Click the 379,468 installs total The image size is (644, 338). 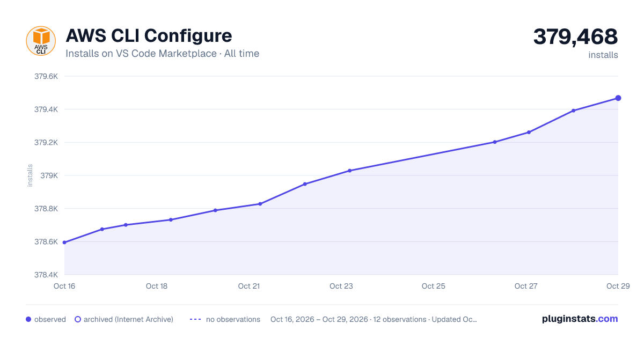pyautogui.click(x=575, y=36)
